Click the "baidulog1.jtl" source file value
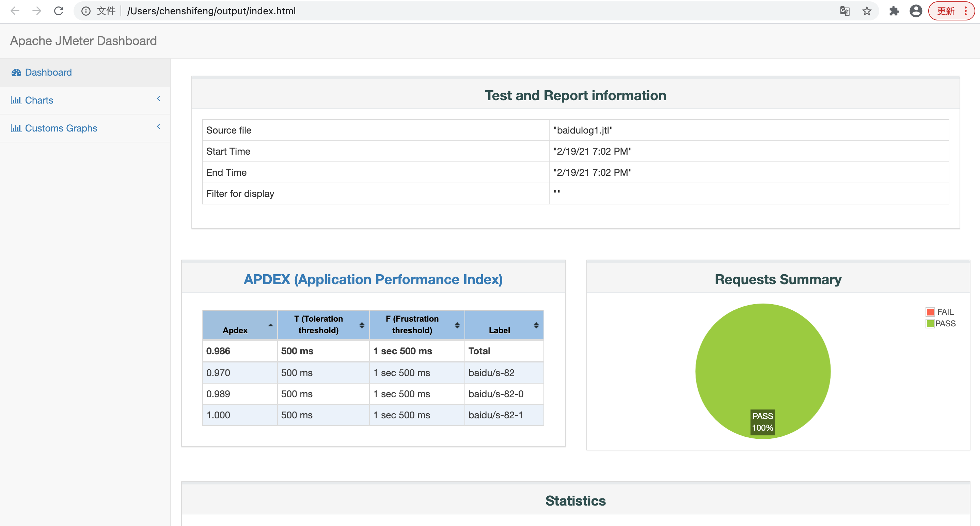 click(x=583, y=130)
